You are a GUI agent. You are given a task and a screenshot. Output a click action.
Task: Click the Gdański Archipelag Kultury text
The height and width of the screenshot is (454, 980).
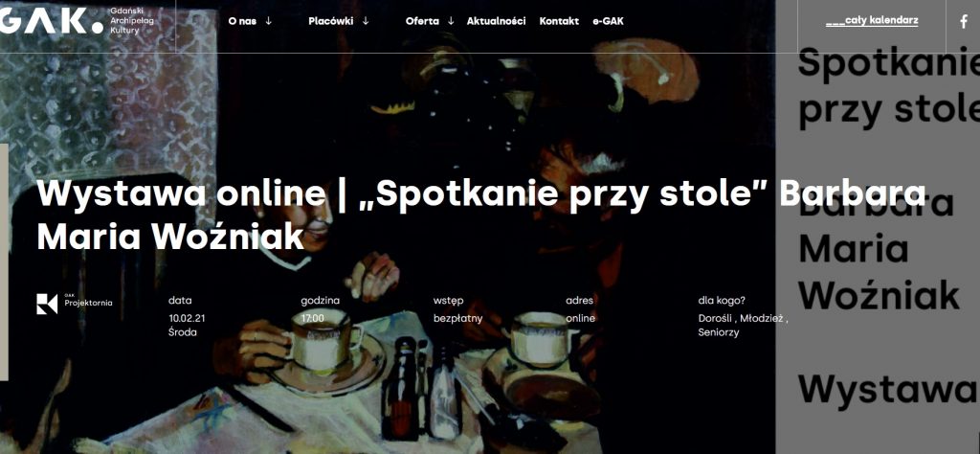[131, 21]
